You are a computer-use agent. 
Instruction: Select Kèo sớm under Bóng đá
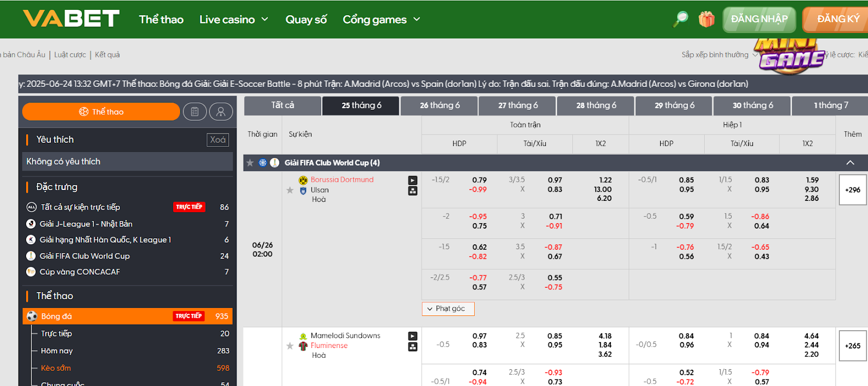click(x=133, y=368)
